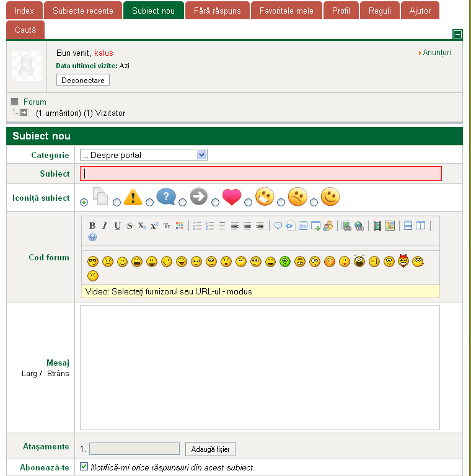
Task: Click the strikethrough formatting icon
Action: (x=130, y=226)
